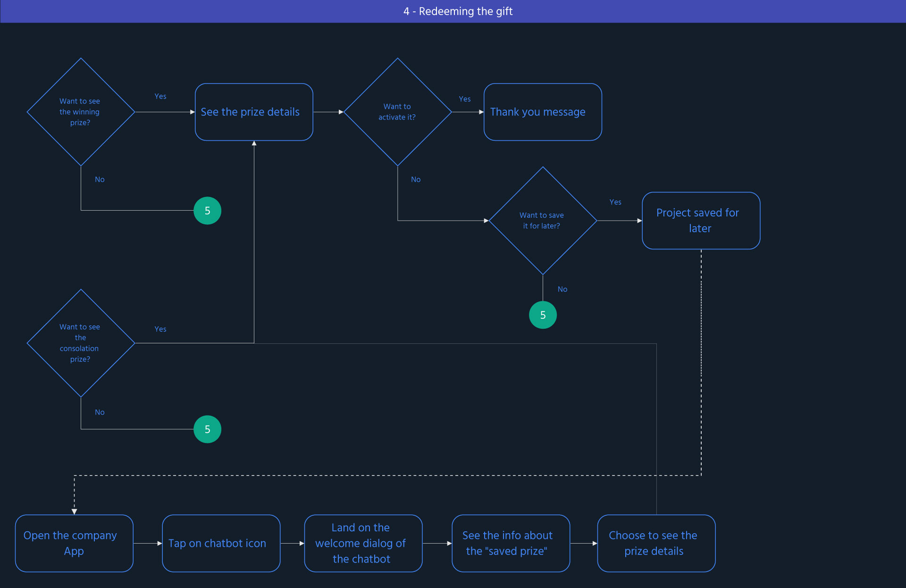Image resolution: width=906 pixels, height=588 pixels.
Task: Click the 'Want to see the consolation prize?' diamond
Action: click(81, 343)
